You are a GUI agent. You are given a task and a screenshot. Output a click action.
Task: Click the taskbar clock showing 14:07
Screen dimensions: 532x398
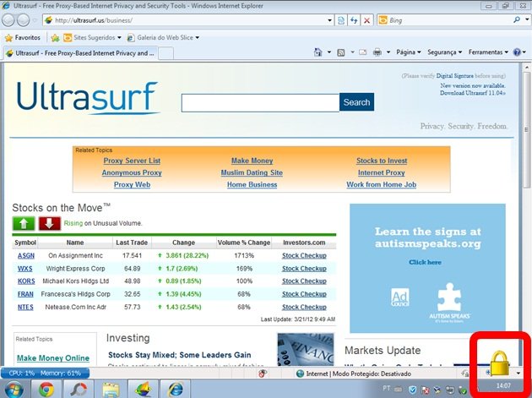pyautogui.click(x=503, y=386)
